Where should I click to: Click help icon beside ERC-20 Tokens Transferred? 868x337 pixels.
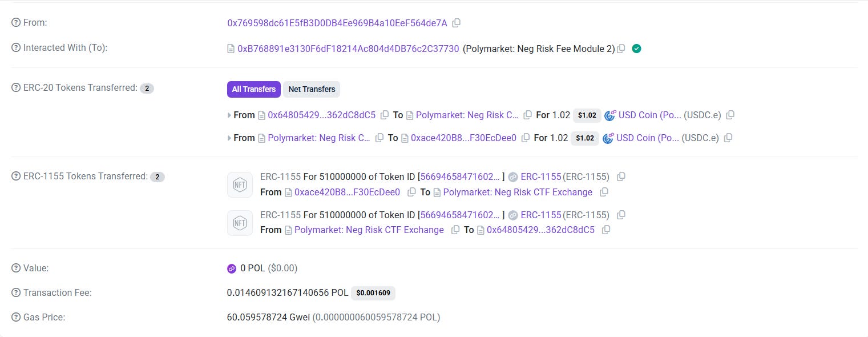16,88
